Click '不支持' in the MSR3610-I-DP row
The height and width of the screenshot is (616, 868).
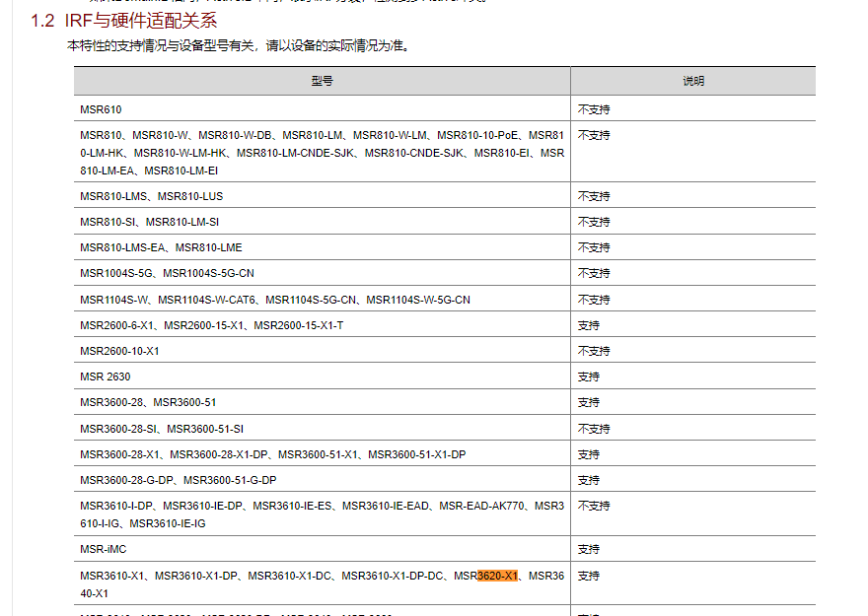tap(594, 506)
